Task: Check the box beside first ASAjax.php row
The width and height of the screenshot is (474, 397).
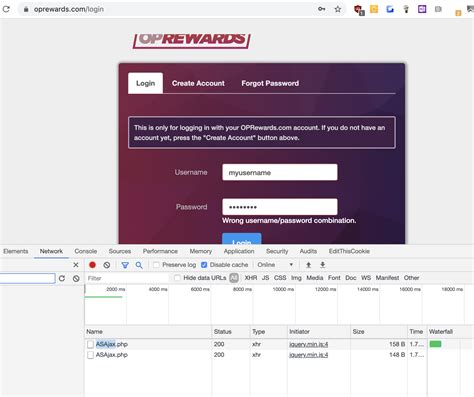Action: (x=90, y=344)
